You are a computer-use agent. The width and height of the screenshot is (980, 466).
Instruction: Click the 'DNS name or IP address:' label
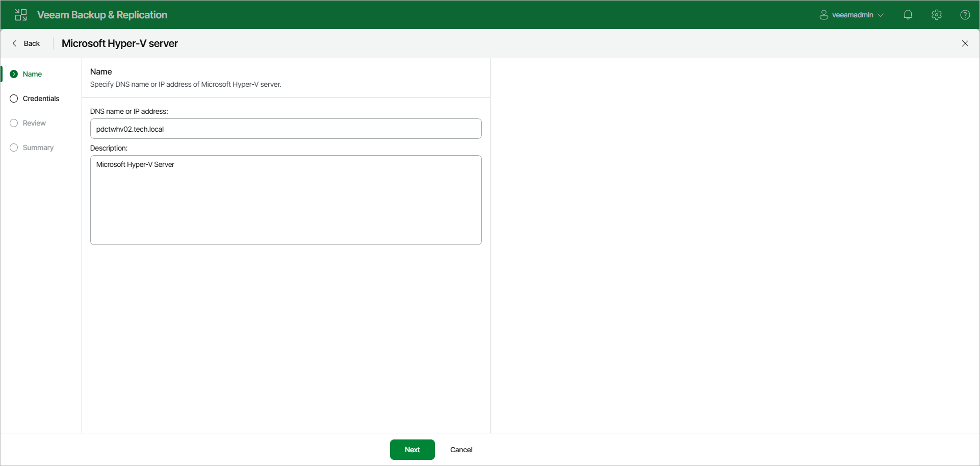[x=129, y=111]
